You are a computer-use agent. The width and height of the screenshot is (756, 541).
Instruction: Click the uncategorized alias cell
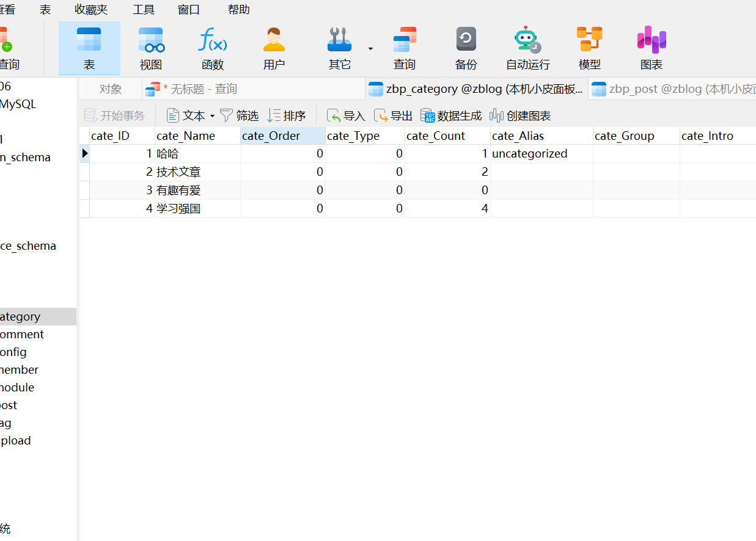click(541, 154)
